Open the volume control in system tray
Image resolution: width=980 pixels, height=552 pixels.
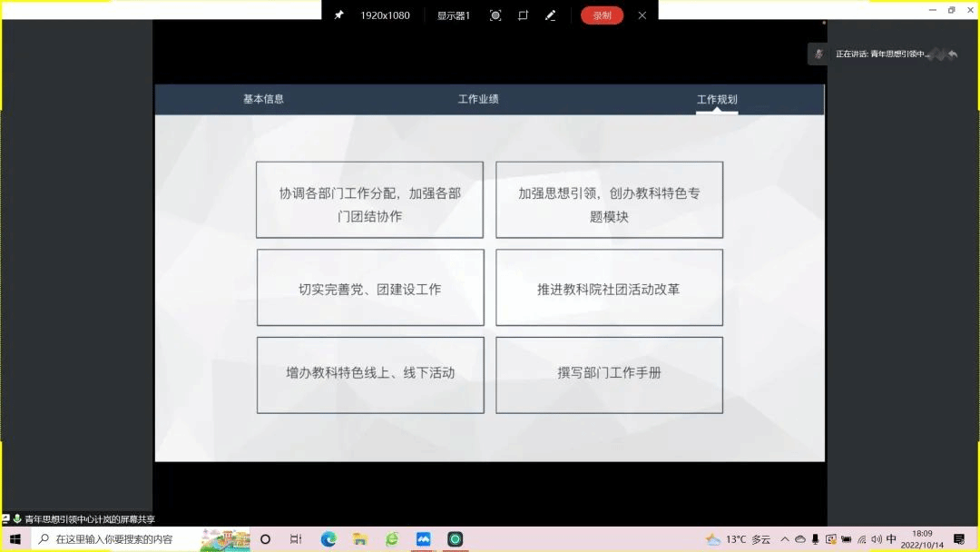coord(877,539)
